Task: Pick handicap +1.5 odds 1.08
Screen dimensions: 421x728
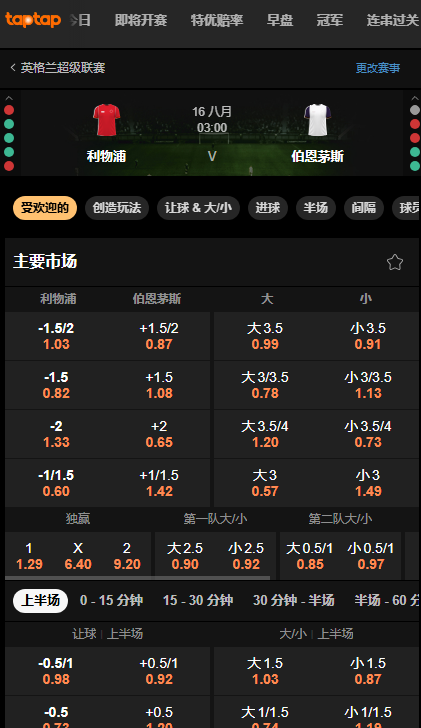Action: 159,385
